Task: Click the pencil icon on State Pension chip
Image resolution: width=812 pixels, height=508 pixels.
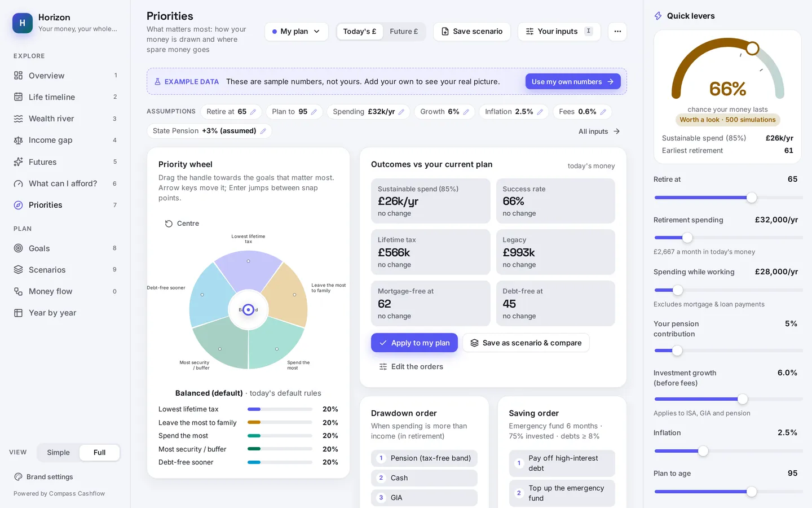Action: pos(263,131)
